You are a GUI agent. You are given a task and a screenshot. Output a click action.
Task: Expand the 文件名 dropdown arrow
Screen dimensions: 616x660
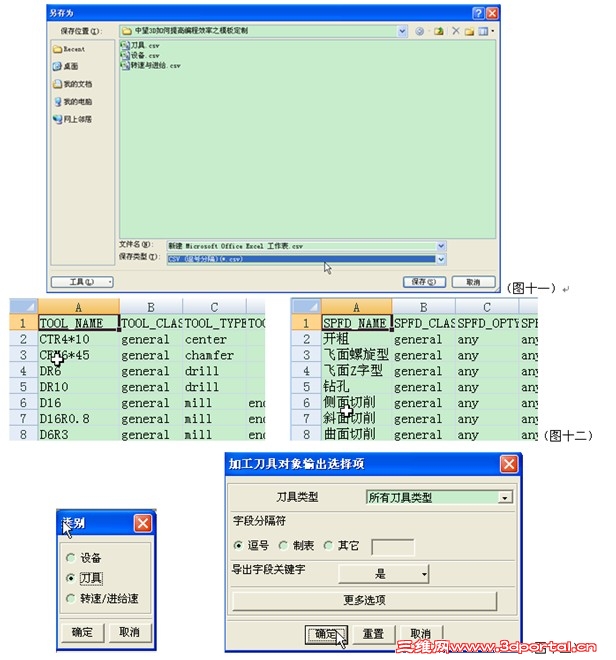point(441,246)
